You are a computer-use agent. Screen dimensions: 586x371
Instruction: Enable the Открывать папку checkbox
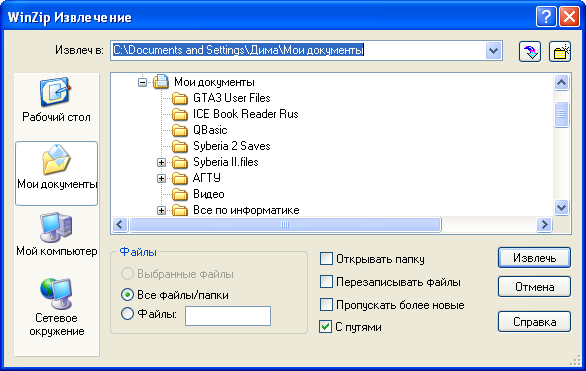(326, 259)
